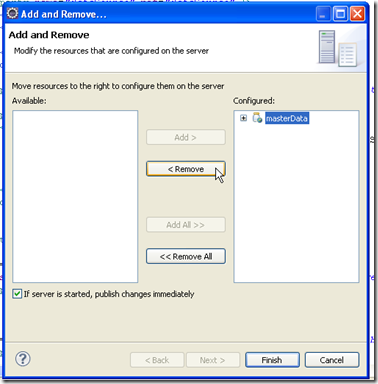Click the Finish button
Image resolution: width=378 pixels, height=384 pixels.
point(272,360)
